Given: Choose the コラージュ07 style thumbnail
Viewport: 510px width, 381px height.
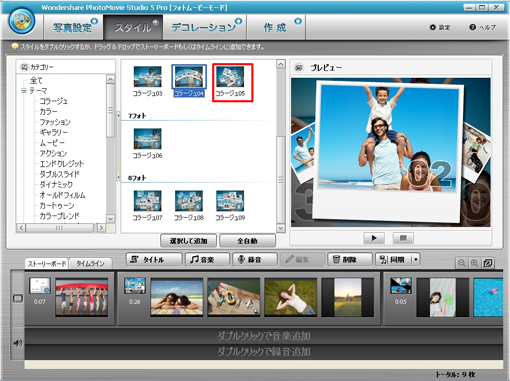Looking at the screenshot, I should [x=147, y=201].
